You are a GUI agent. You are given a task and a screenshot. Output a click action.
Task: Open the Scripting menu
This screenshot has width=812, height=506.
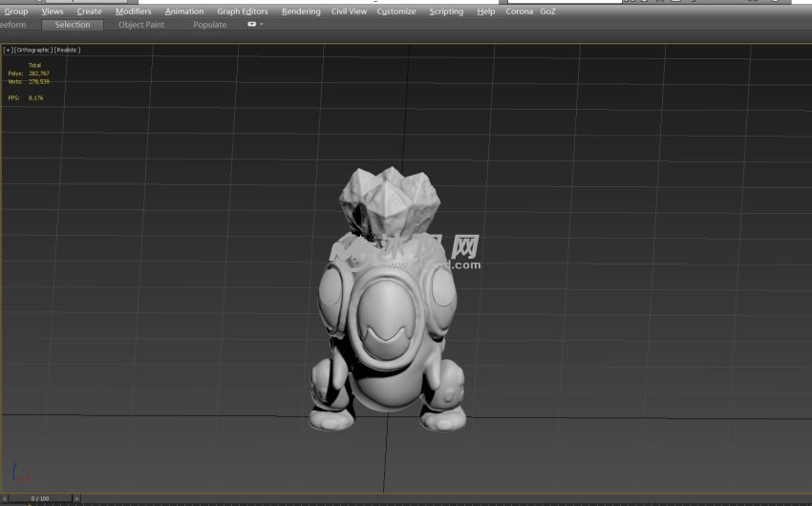446,11
